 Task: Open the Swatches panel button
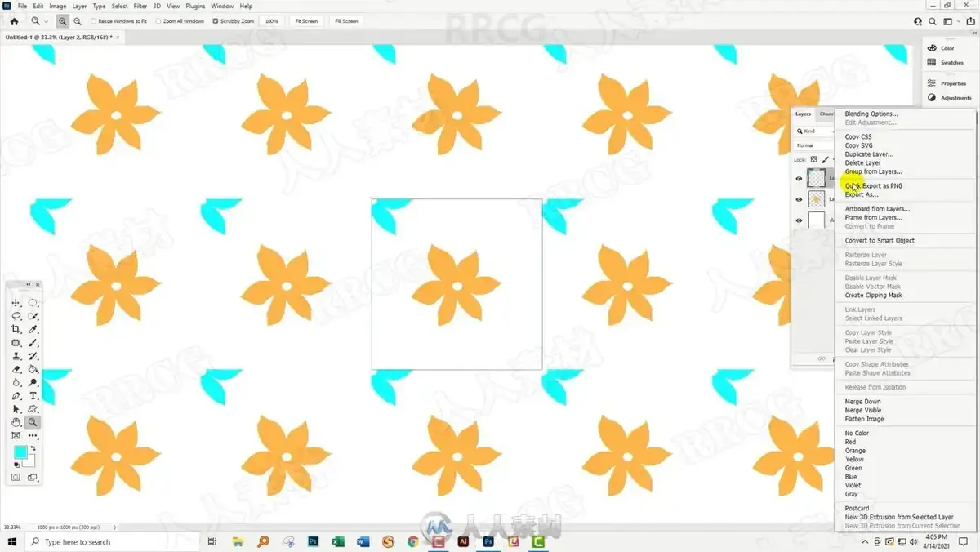(947, 63)
